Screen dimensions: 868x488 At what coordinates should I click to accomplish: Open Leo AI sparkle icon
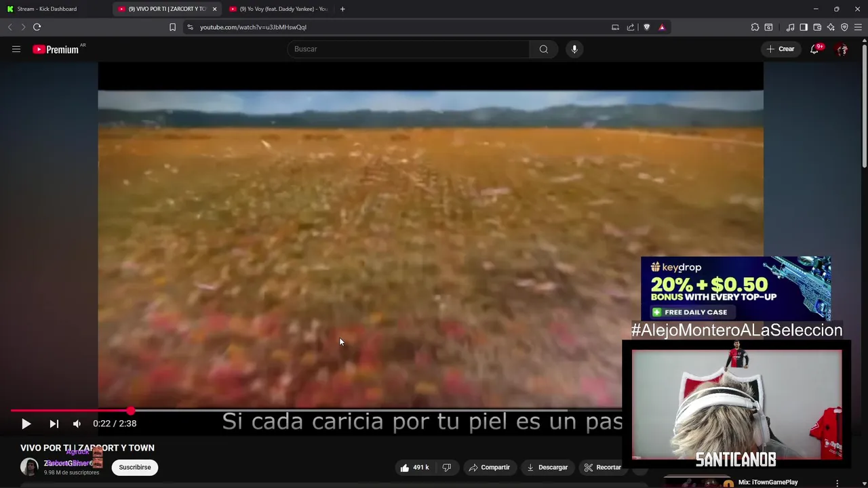coord(831,27)
